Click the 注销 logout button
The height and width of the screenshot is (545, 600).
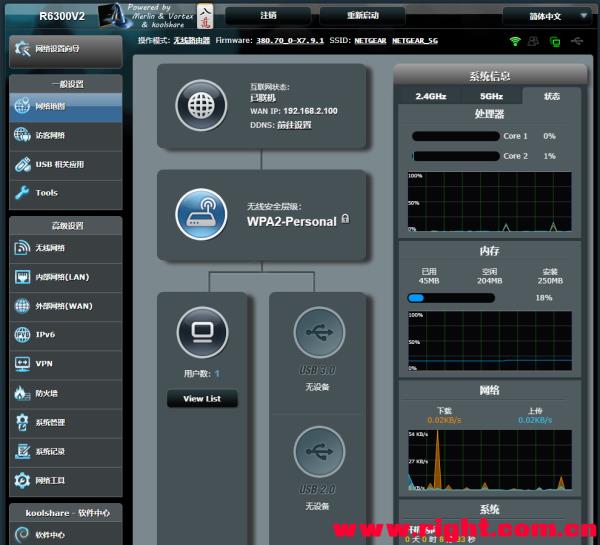pos(268,16)
